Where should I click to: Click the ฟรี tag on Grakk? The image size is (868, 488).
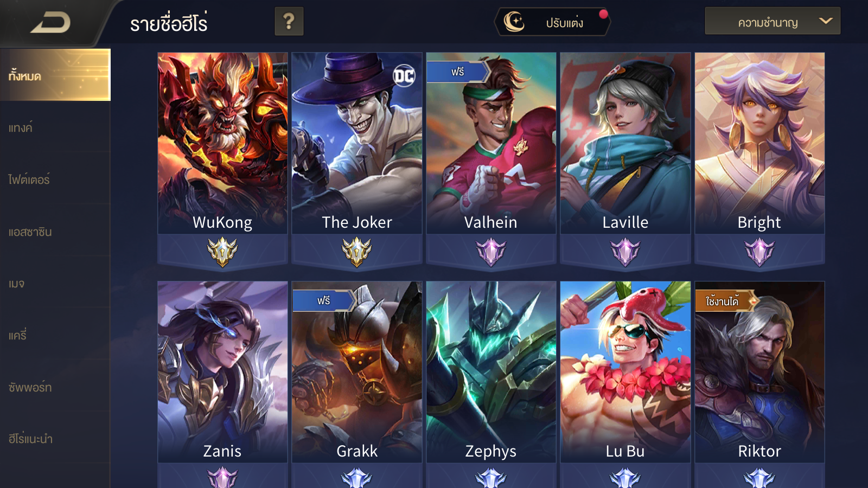tap(324, 300)
